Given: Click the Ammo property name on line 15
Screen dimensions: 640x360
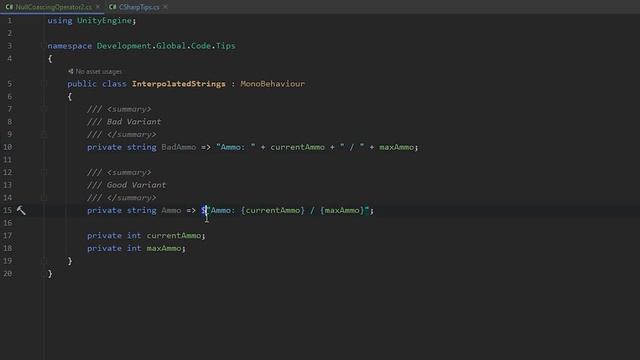Looking at the screenshot, I should [171, 210].
